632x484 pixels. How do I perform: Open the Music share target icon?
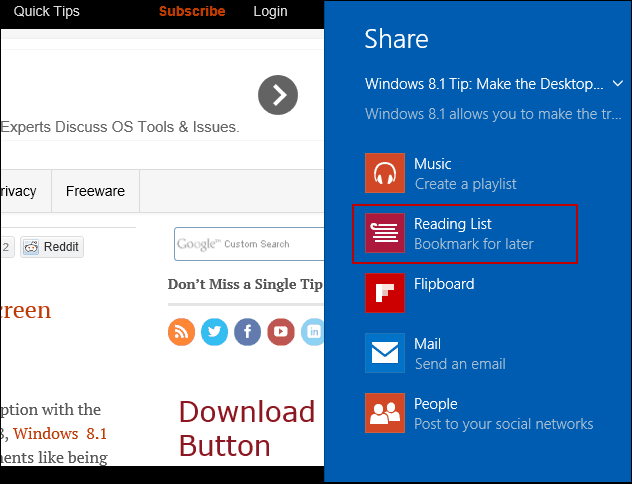pos(385,173)
